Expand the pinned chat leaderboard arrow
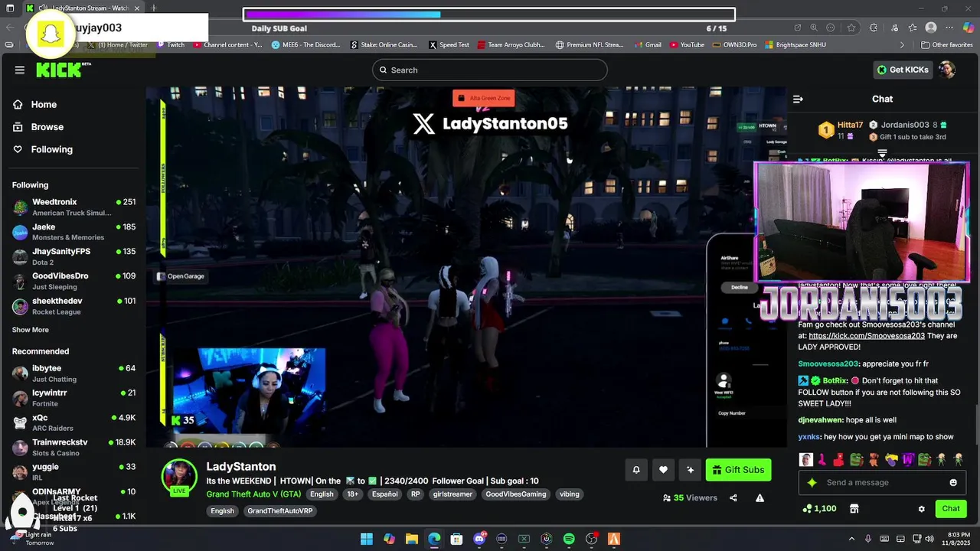This screenshot has width=980, height=551. [882, 153]
